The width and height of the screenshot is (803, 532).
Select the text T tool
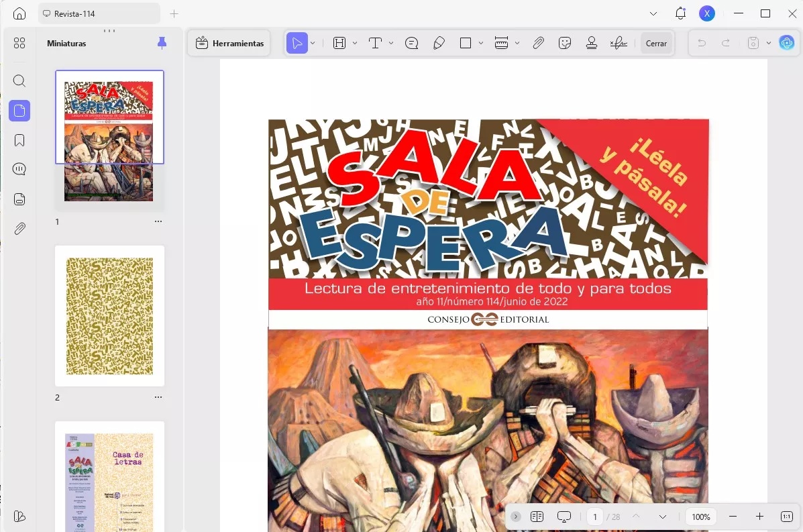click(x=376, y=44)
